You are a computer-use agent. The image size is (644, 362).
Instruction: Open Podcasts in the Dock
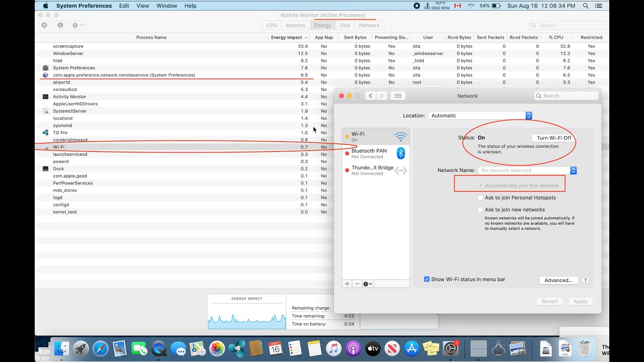(x=353, y=348)
